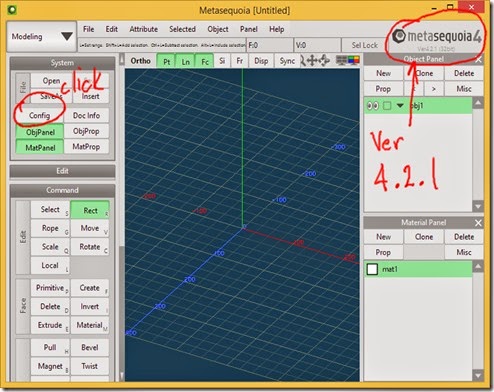Expand the Edit section header
Viewport: 494px width, 392px height.
coord(62,171)
